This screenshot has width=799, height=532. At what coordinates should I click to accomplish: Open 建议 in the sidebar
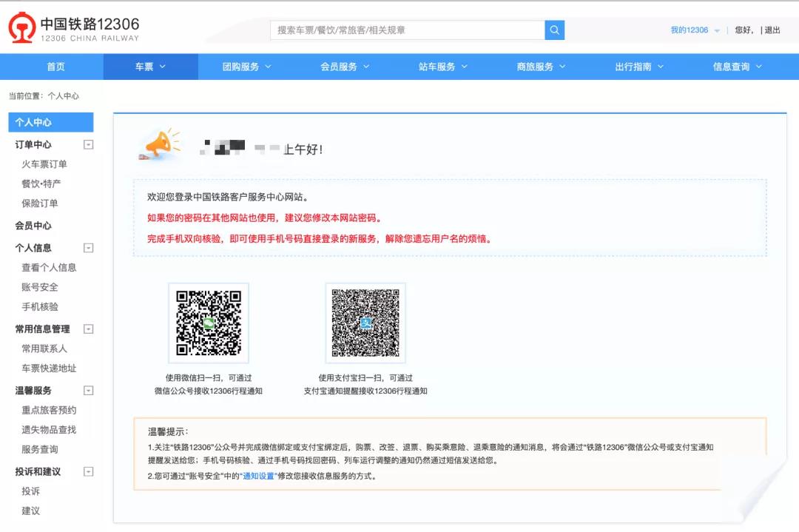coord(30,511)
